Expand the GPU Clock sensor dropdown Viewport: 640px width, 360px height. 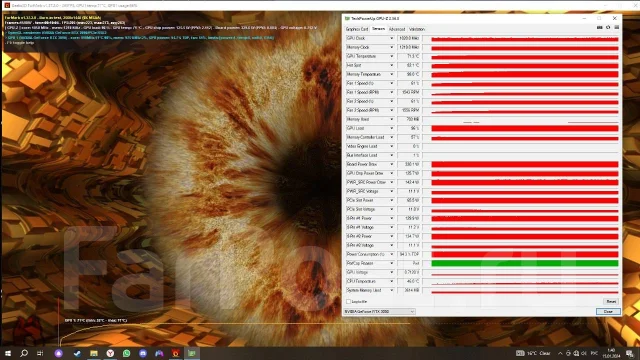coord(391,38)
